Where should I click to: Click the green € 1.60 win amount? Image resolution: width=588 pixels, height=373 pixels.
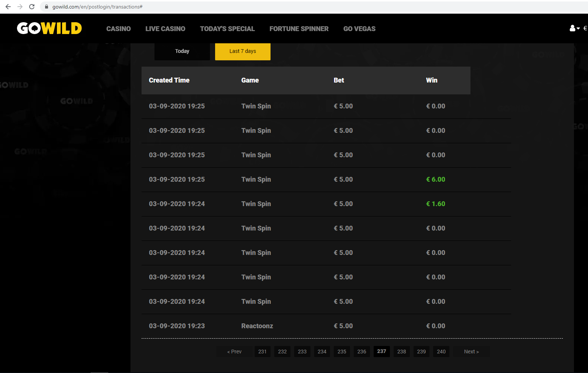[x=436, y=204]
